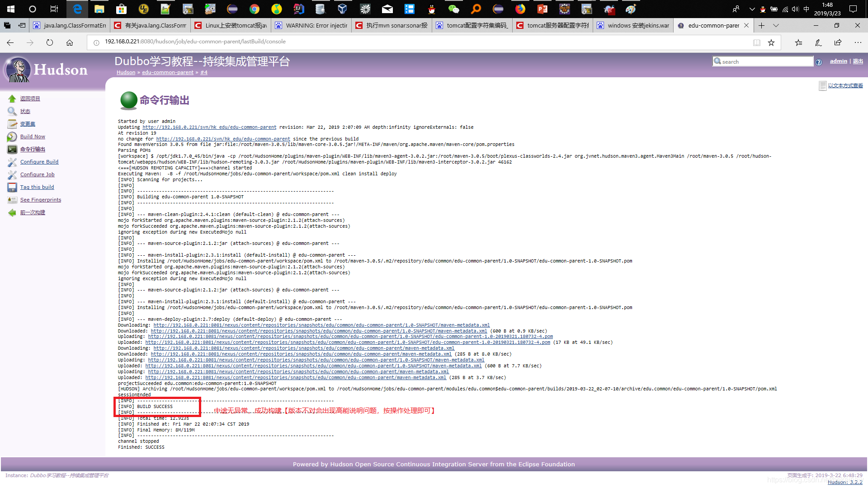Click the Tag this build save icon

(x=12, y=187)
